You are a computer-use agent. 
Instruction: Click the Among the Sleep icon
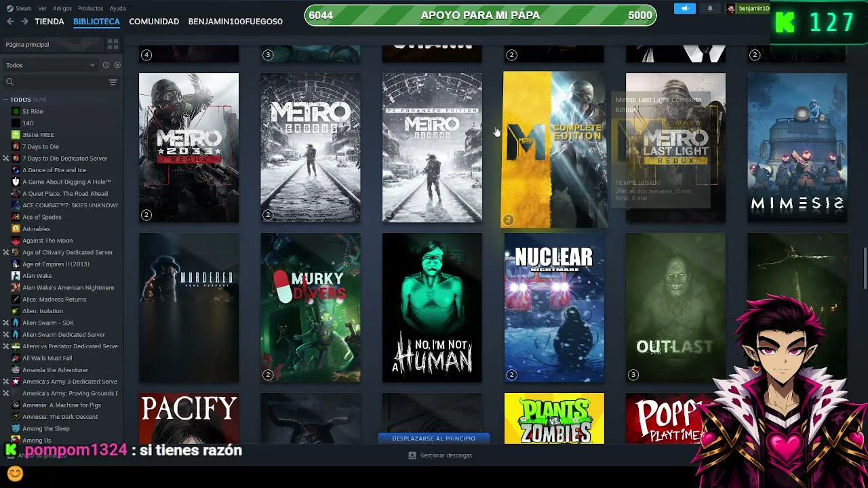[x=16, y=428]
